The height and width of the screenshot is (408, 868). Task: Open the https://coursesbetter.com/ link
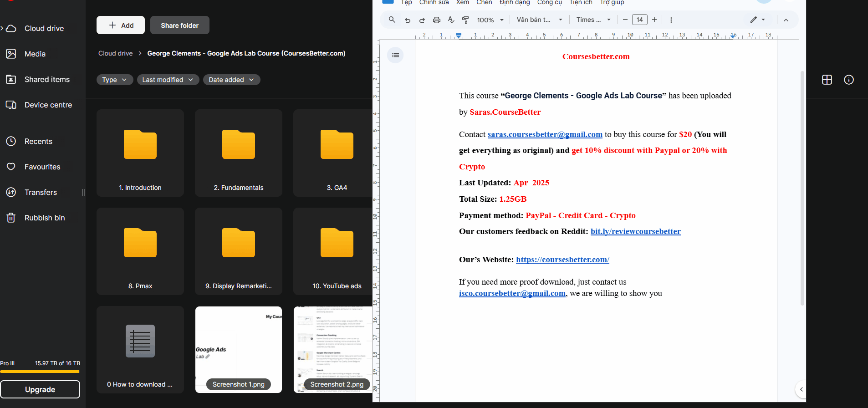click(x=562, y=260)
